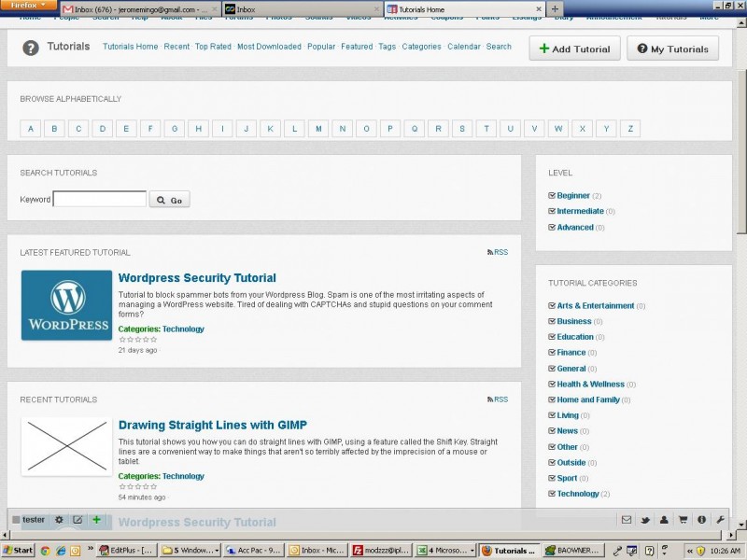Open Outlook icon in quick launch

[x=76, y=551]
